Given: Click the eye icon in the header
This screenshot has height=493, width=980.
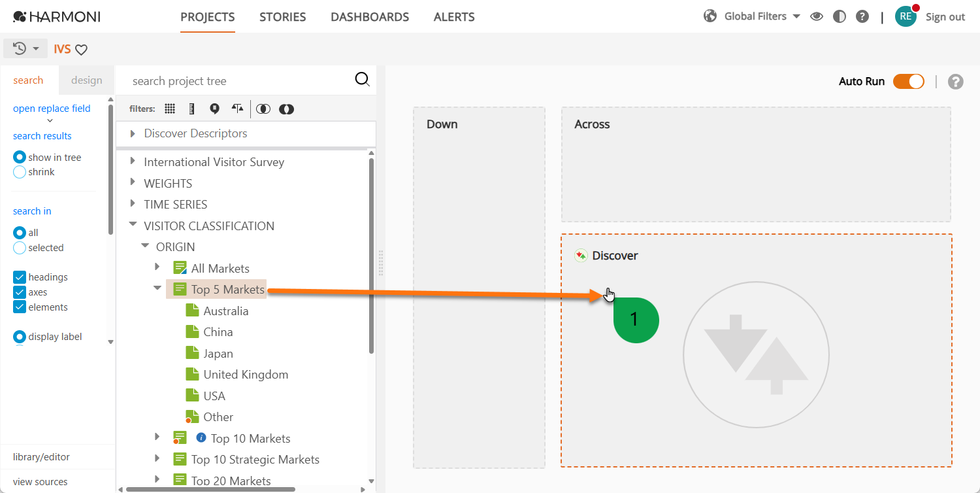Looking at the screenshot, I should [816, 17].
